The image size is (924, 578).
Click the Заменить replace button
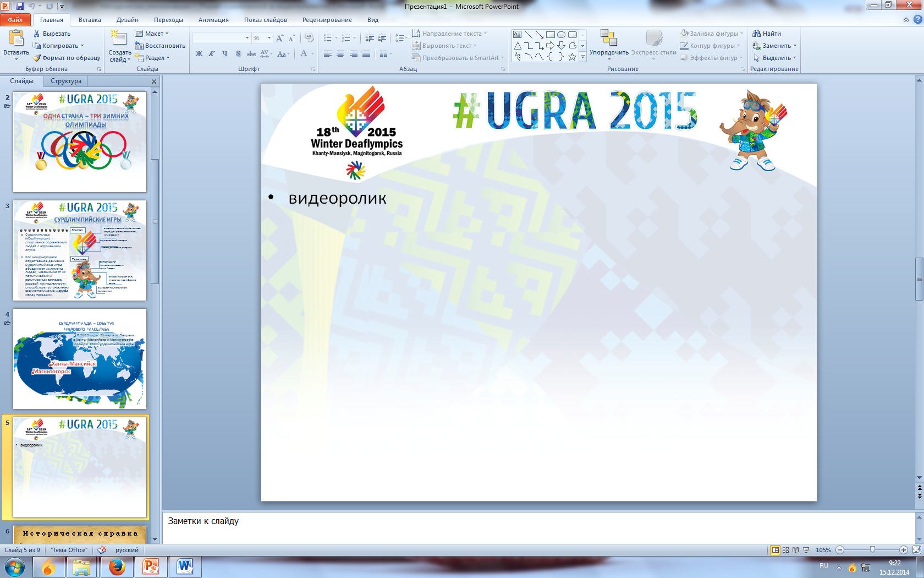(x=774, y=46)
